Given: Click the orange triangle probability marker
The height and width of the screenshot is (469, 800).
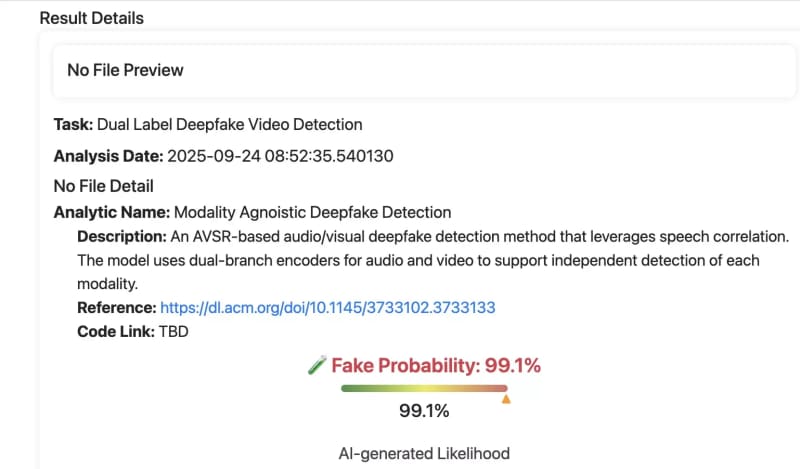Looking at the screenshot, I should tap(506, 398).
